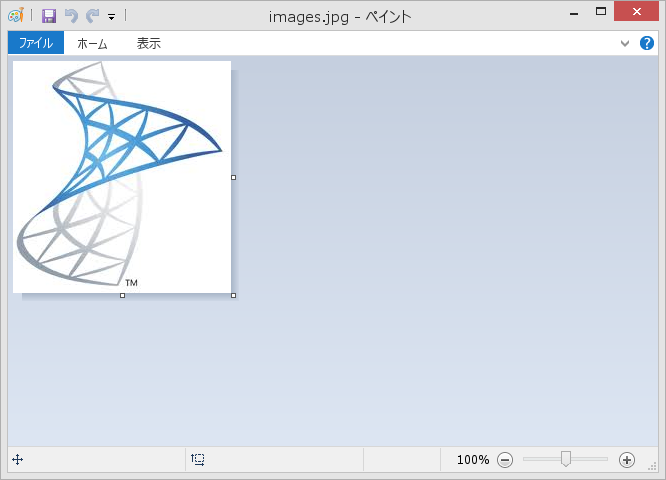Click the canvas bottom-edge resize handle
The image size is (666, 480).
(x=122, y=296)
